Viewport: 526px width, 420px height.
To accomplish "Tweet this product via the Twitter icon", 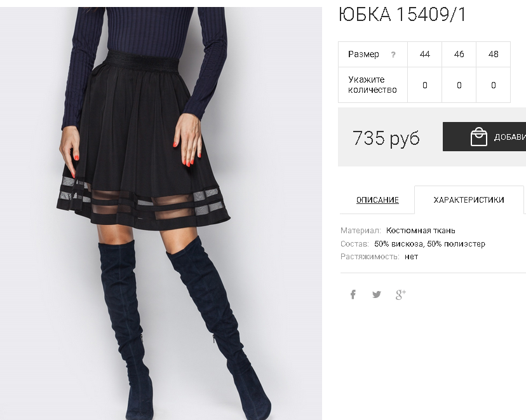I will 377,295.
